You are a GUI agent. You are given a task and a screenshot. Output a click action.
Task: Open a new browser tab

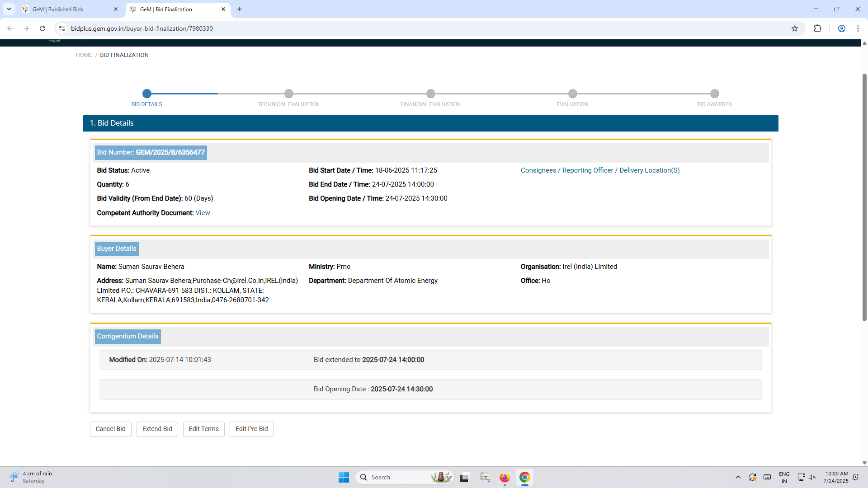[240, 9]
